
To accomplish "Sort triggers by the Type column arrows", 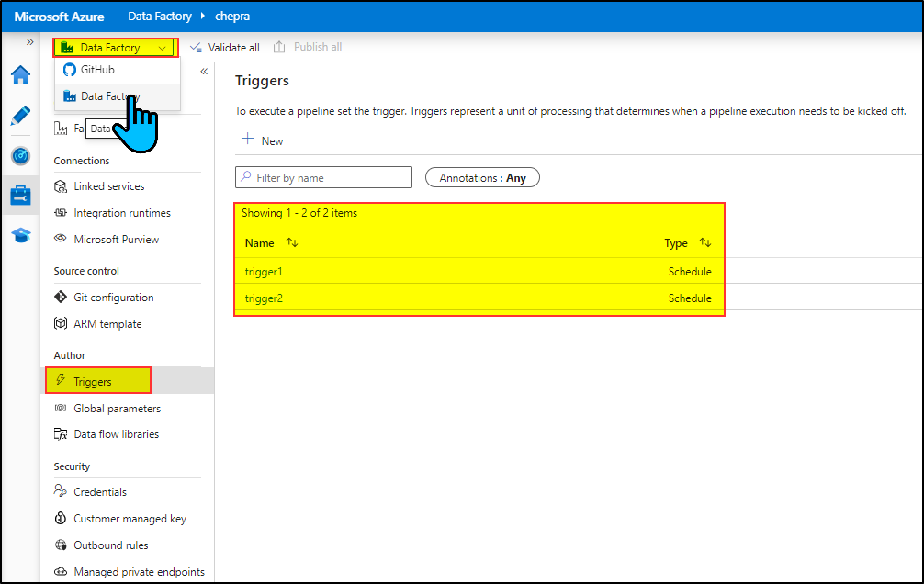I will point(705,242).
